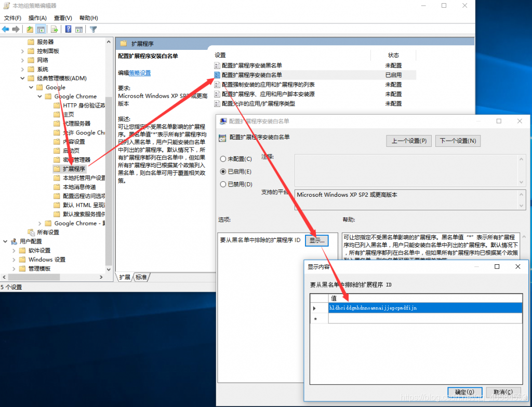
Task: Select the 已禁用(D) radio button
Action: point(223,184)
